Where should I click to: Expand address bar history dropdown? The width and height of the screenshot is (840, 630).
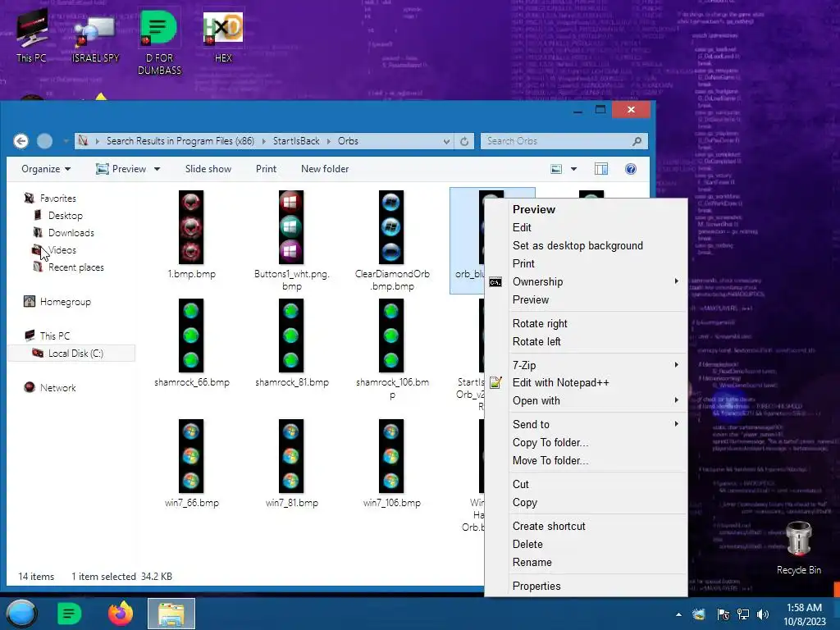point(446,141)
